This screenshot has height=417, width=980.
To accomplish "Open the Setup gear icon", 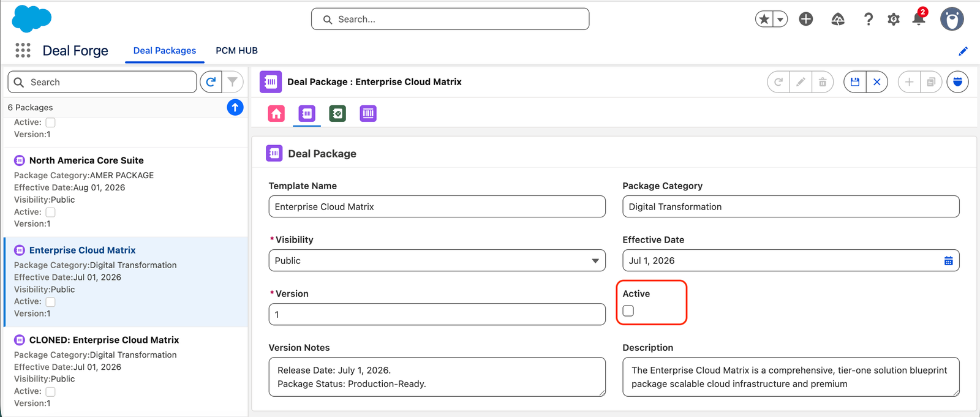I will (894, 19).
